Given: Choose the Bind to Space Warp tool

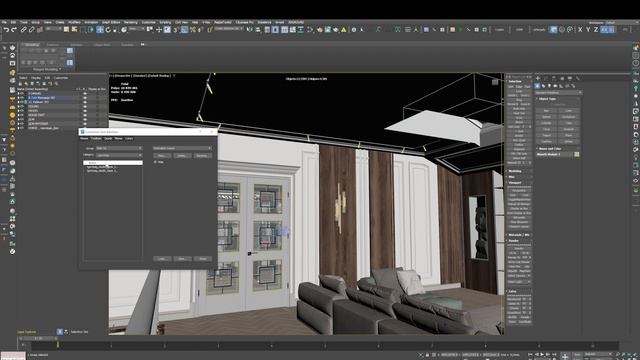Looking at the screenshot, I should coord(40,29).
